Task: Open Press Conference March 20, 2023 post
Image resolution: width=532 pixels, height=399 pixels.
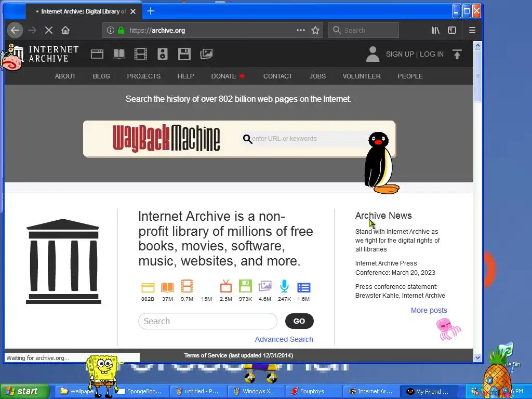Action: tap(395, 268)
